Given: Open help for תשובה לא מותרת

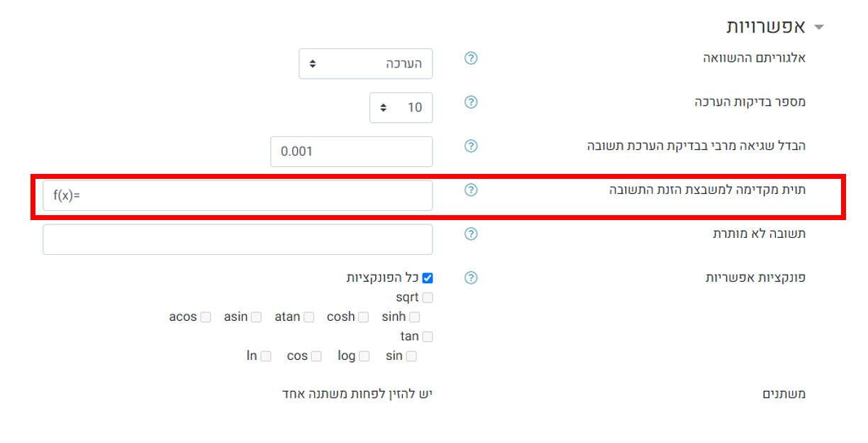Looking at the screenshot, I should 471,234.
